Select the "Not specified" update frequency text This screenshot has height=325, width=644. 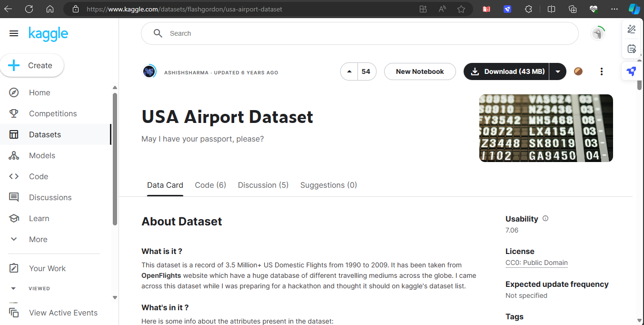point(526,295)
